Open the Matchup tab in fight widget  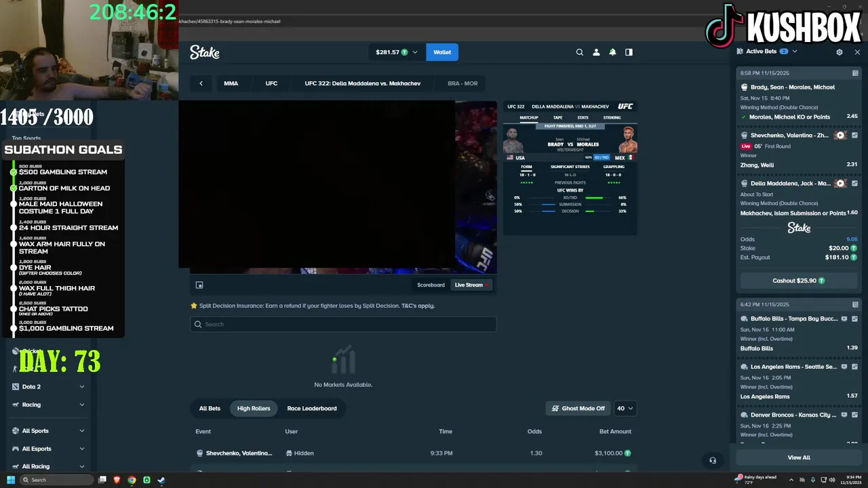[x=529, y=117]
